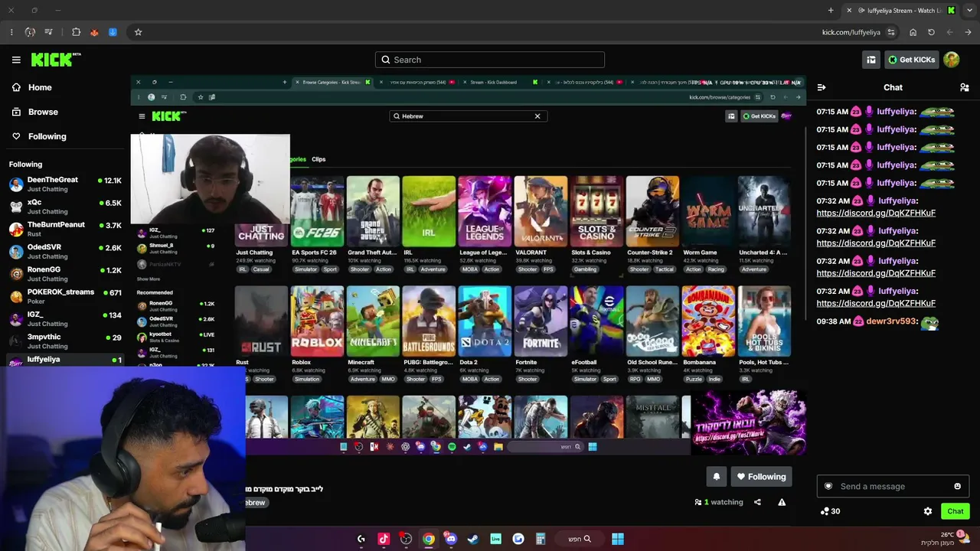
Task: Open the emoji picker in the chat box
Action: tap(957, 486)
